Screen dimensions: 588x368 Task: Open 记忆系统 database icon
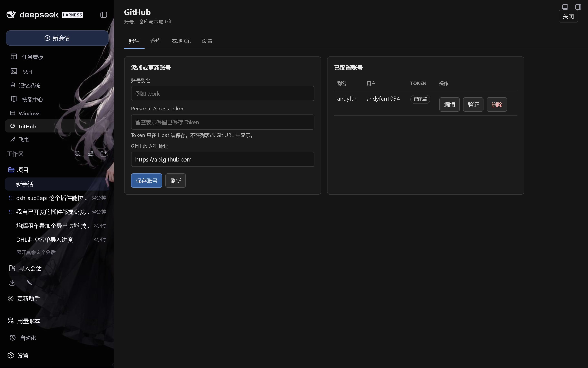point(13,85)
